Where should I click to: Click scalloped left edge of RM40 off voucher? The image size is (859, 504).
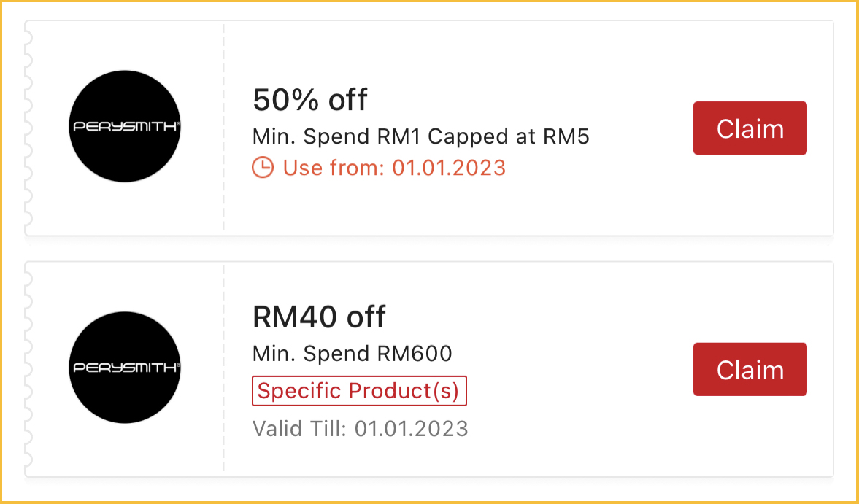[28, 368]
